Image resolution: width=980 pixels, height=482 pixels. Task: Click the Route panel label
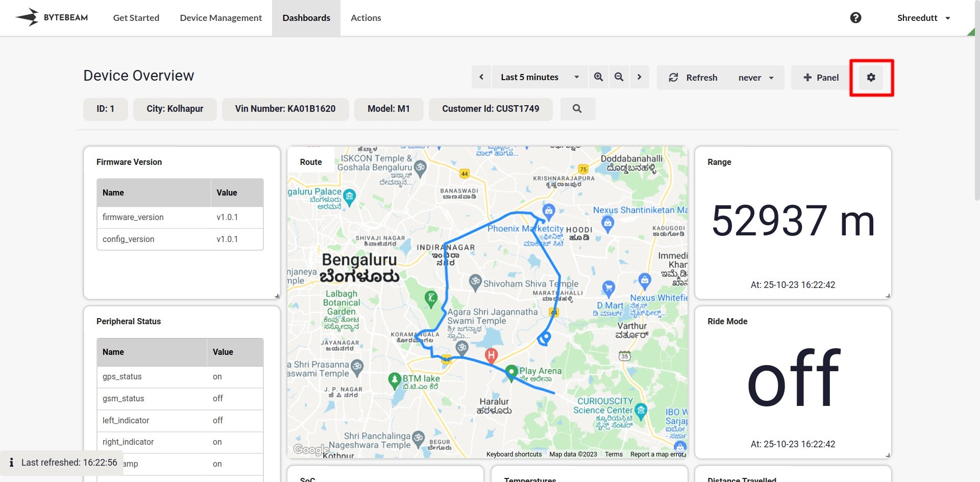point(311,162)
